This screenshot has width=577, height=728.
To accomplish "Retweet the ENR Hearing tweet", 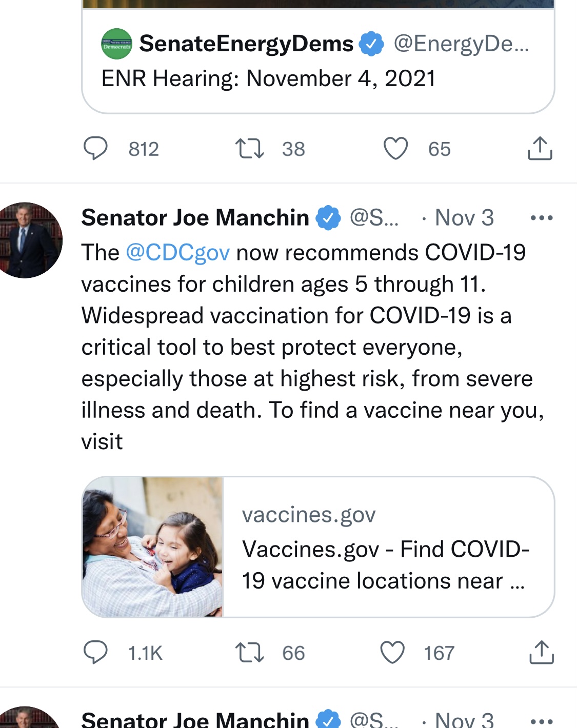I will tap(249, 149).
